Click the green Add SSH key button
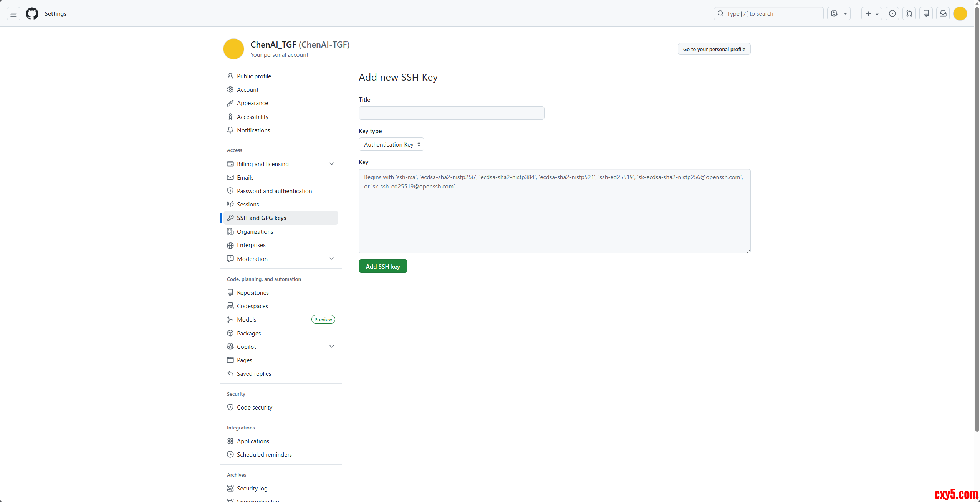Image resolution: width=980 pixels, height=502 pixels. point(382,266)
